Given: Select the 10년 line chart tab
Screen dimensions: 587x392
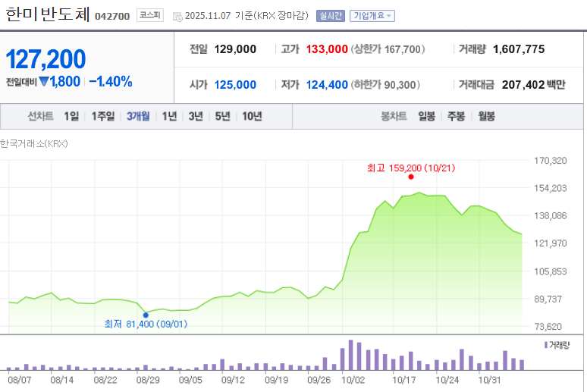Looking at the screenshot, I should 252,117.
